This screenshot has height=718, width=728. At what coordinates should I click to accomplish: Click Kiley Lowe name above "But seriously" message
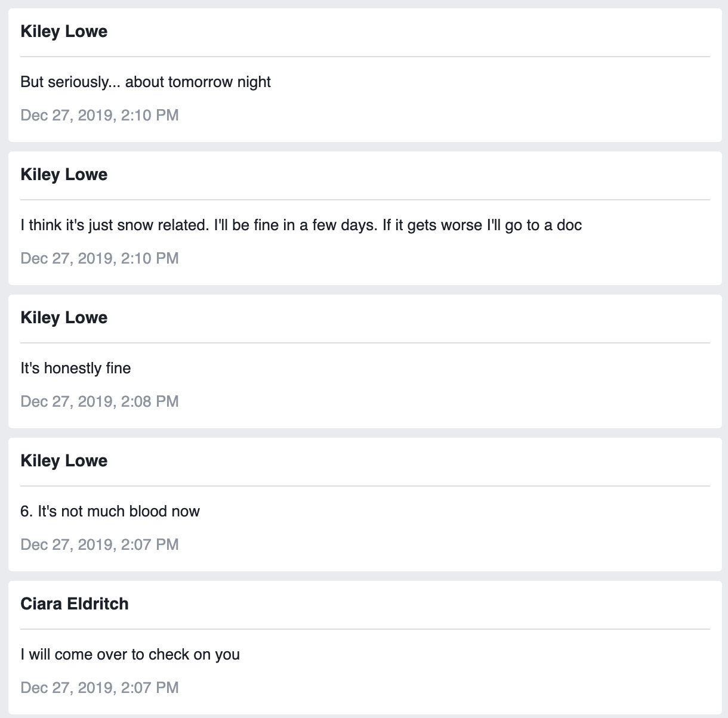[64, 32]
